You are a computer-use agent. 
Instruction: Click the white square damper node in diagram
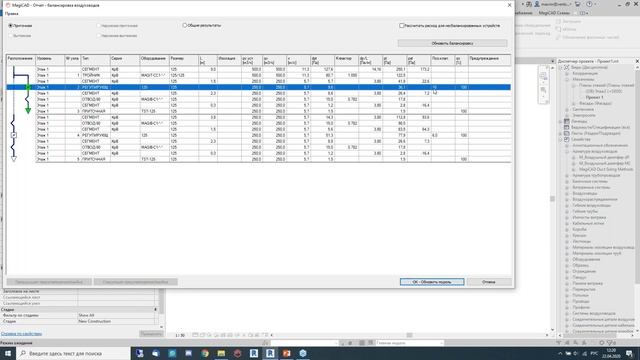(x=13, y=135)
